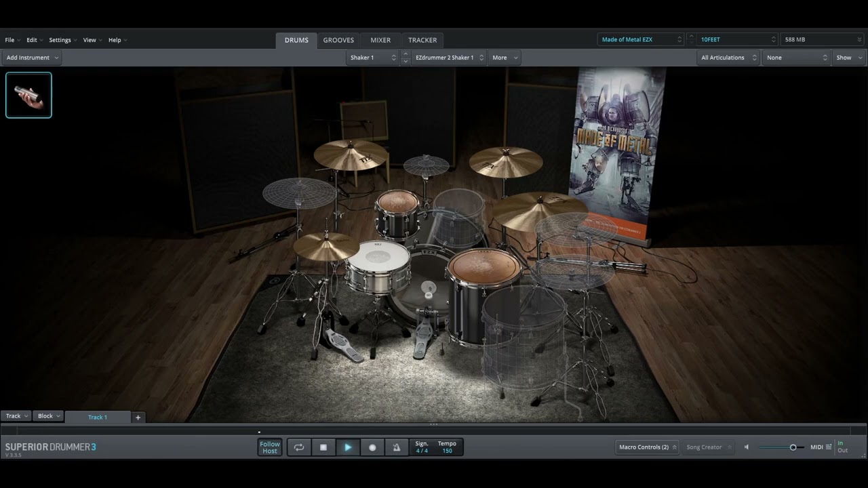The height and width of the screenshot is (488, 868).
Task: Click the left crash cymbal
Action: (x=351, y=155)
